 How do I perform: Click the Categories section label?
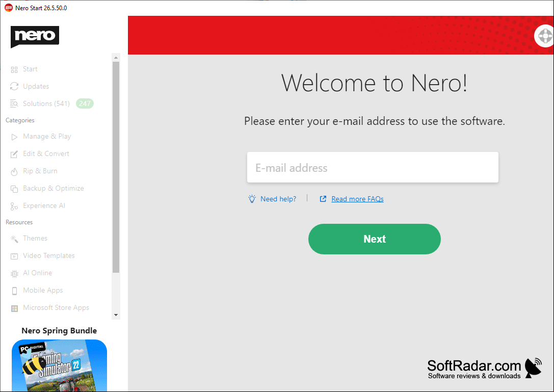click(20, 120)
